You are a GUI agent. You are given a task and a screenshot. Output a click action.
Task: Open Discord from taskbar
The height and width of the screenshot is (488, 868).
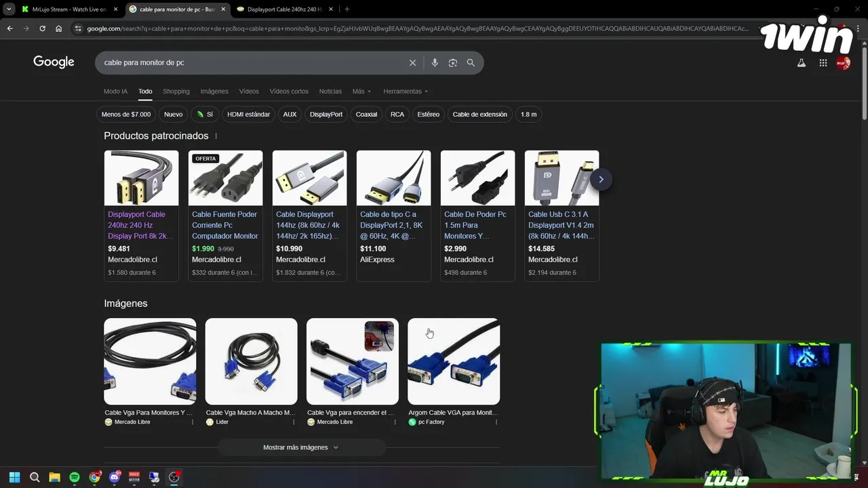(115, 477)
